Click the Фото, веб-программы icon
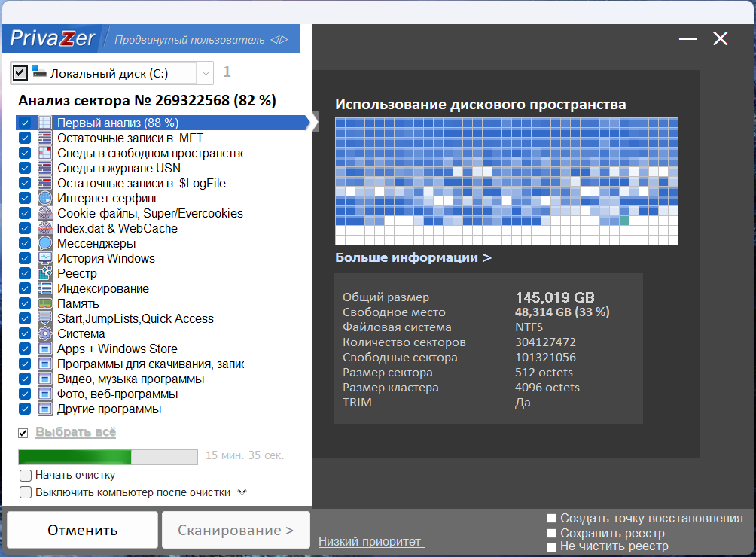 point(45,394)
